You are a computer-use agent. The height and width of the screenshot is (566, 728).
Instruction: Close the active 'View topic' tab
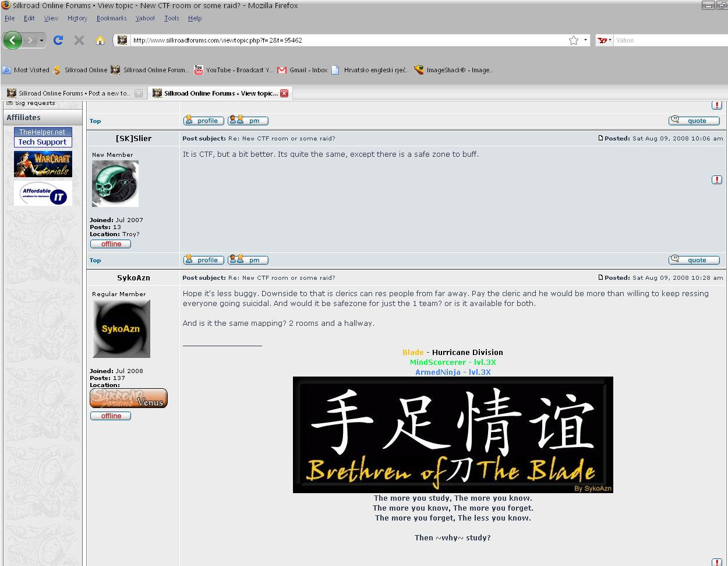[x=284, y=93]
